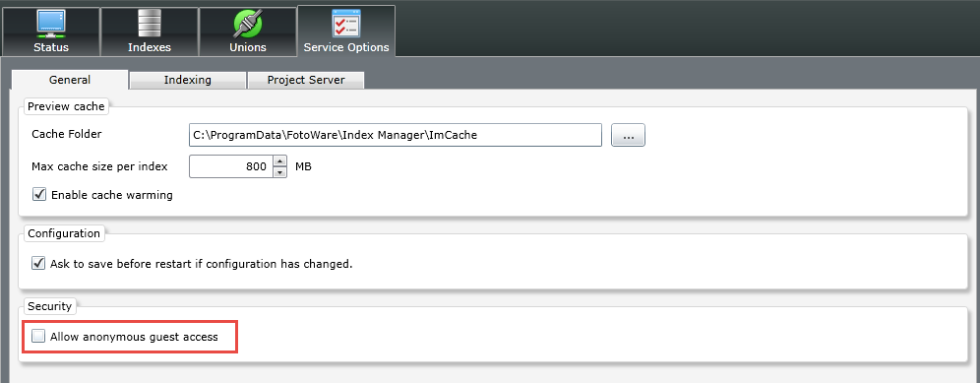Browse for Cache Folder with ellipsis button

pos(628,135)
